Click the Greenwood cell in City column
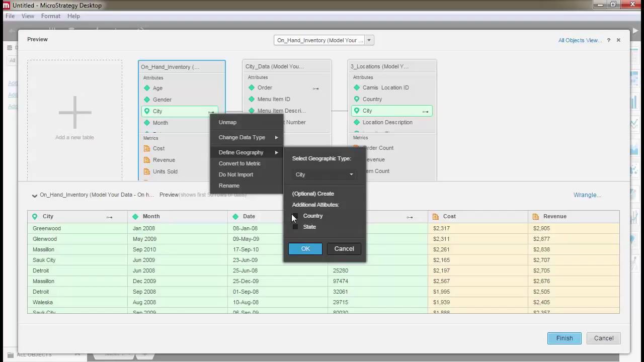Image resolution: width=644 pixels, height=362 pixels. coord(77,228)
